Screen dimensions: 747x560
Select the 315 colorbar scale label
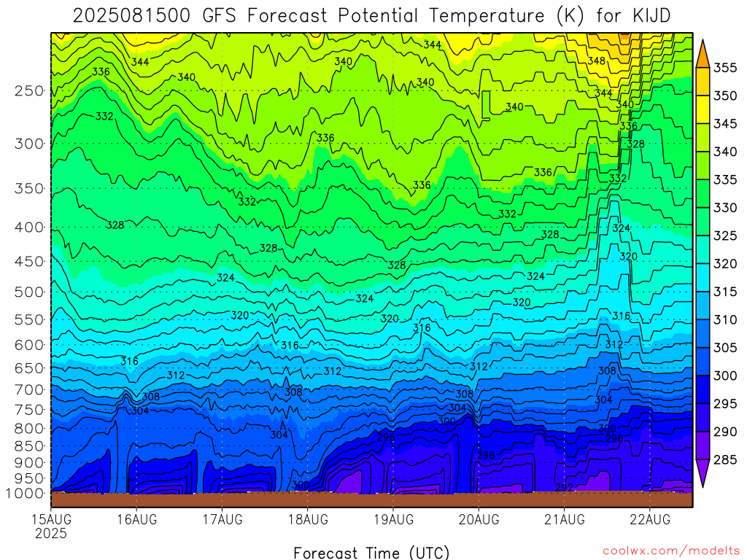coord(725,292)
